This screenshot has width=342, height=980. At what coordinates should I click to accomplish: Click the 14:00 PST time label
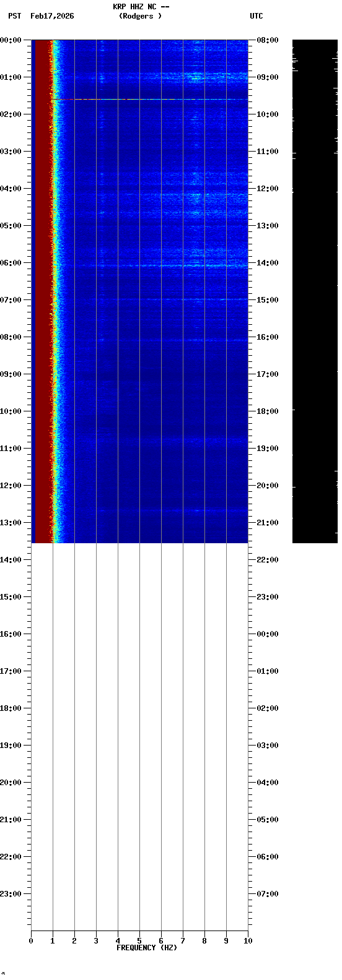point(11,560)
